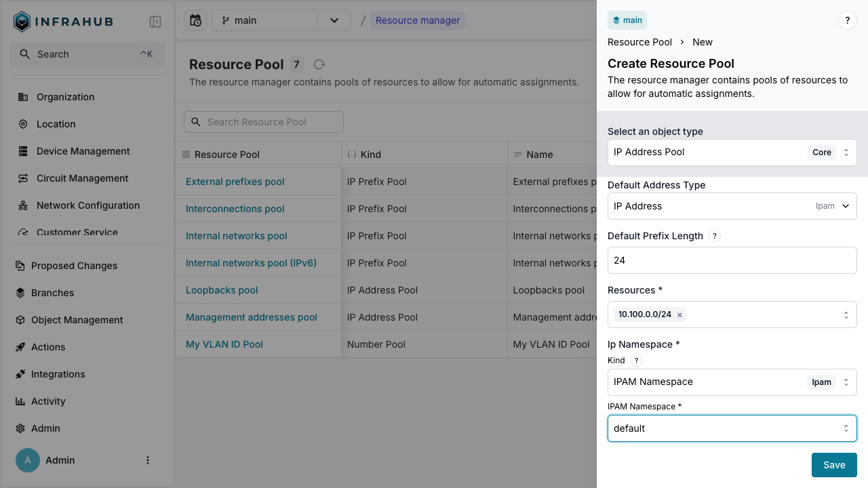
Task: Collapse the sidebar with the panel icon
Action: coord(155,21)
